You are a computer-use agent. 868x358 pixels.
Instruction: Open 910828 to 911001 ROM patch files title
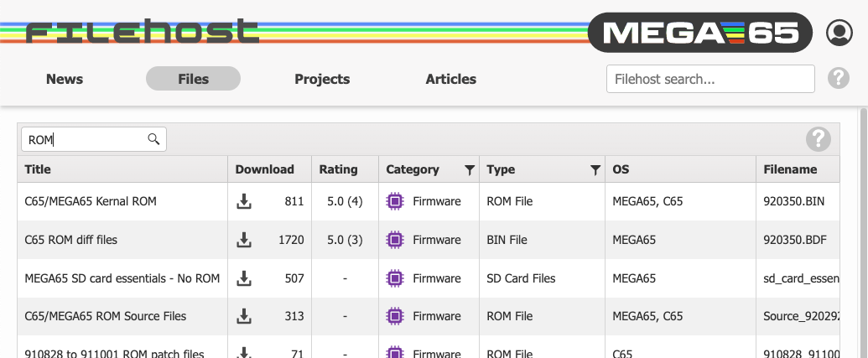[114, 353]
